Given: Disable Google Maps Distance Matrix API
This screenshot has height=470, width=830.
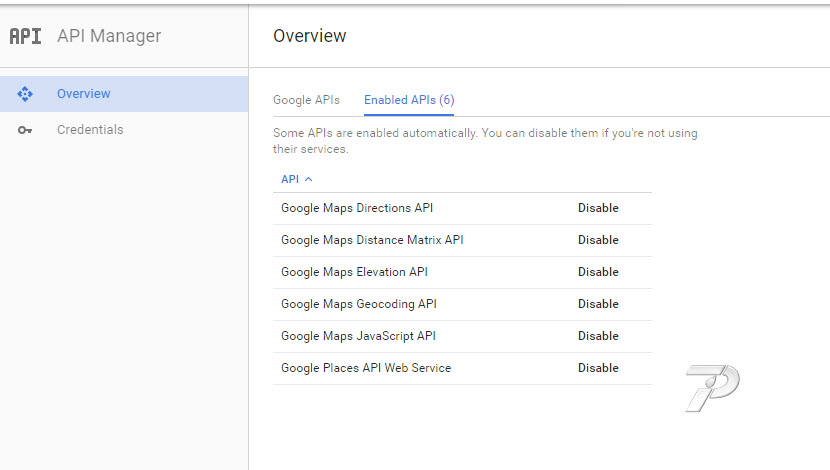Looking at the screenshot, I should (598, 240).
